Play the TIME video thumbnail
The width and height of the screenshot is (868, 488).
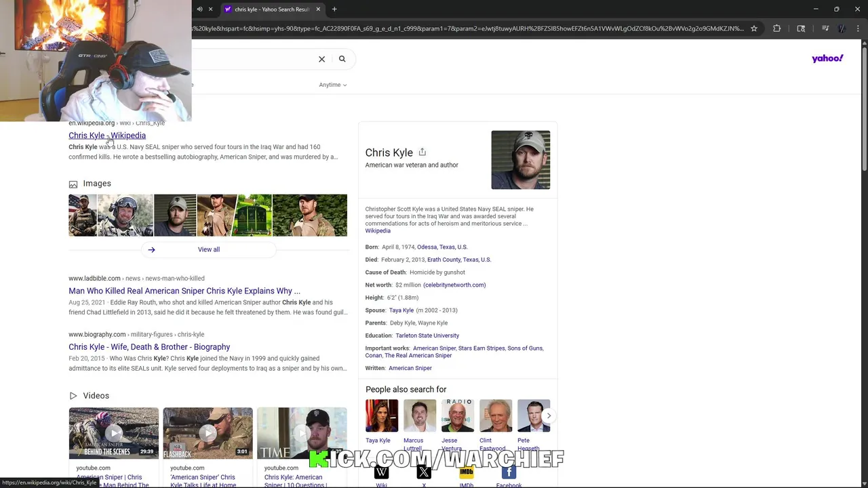click(x=302, y=433)
